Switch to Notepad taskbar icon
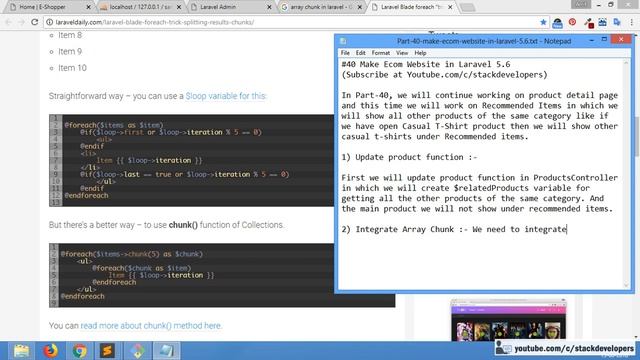Viewport: 640px width, 360px height. pos(167,351)
